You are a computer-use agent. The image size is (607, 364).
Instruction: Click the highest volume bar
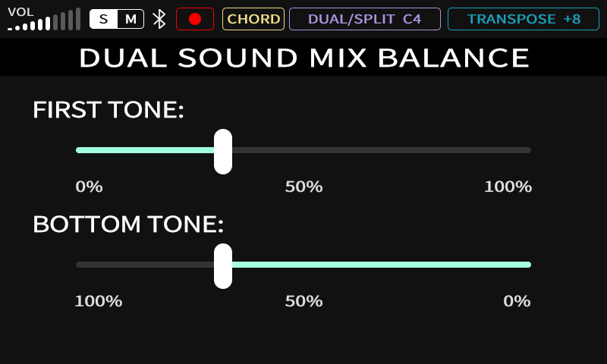(78, 19)
